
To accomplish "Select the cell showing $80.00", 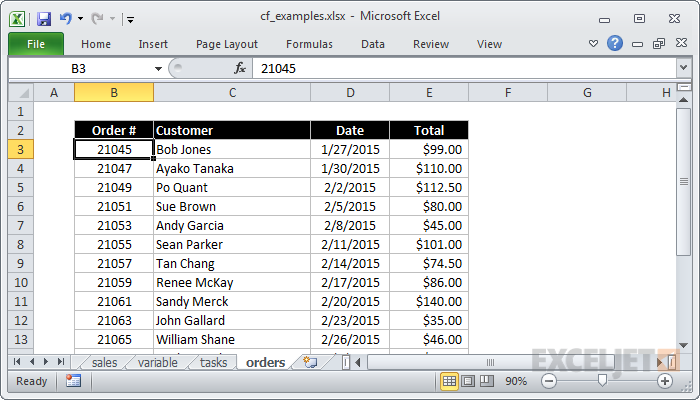I will click(x=429, y=206).
